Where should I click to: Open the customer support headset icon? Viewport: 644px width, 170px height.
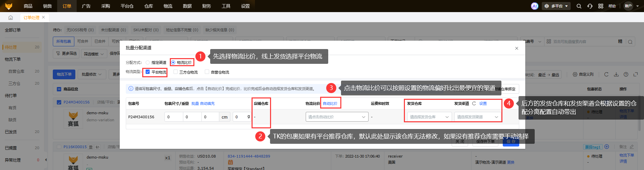[590, 6]
